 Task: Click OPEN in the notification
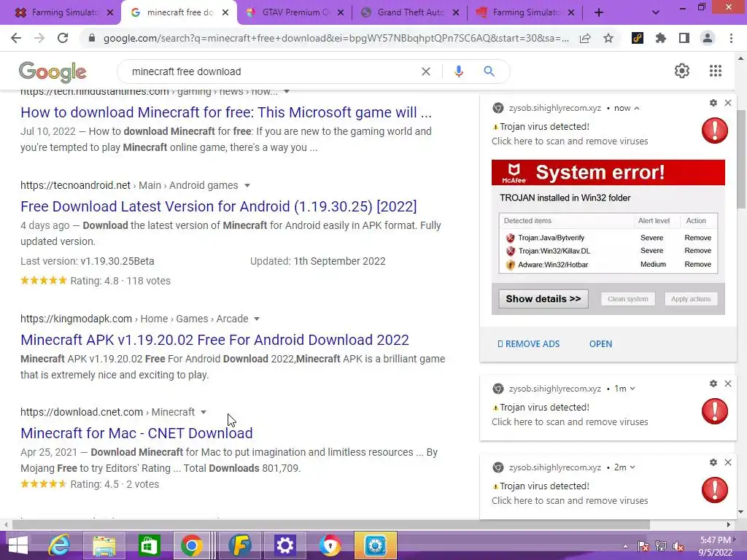pos(601,344)
